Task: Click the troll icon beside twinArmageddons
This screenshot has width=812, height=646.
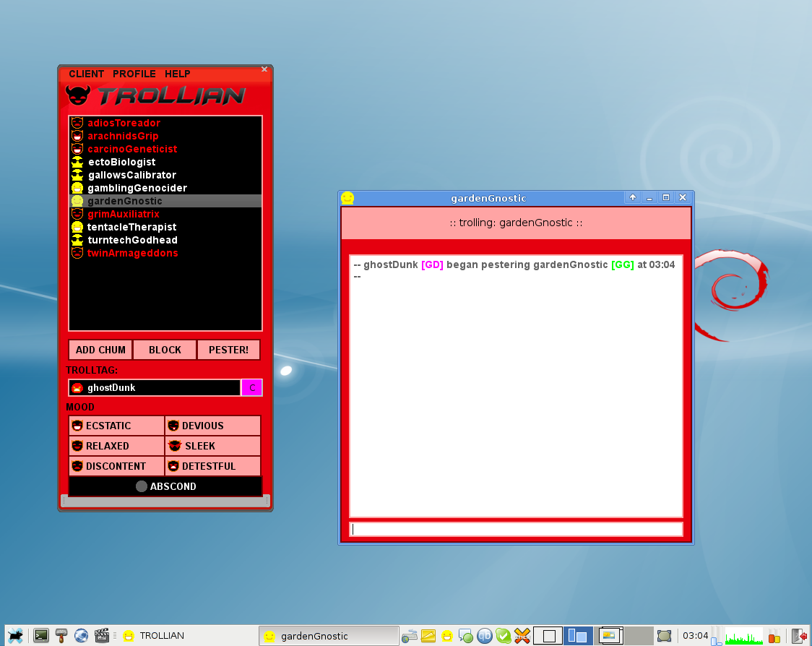Action: pos(77,254)
